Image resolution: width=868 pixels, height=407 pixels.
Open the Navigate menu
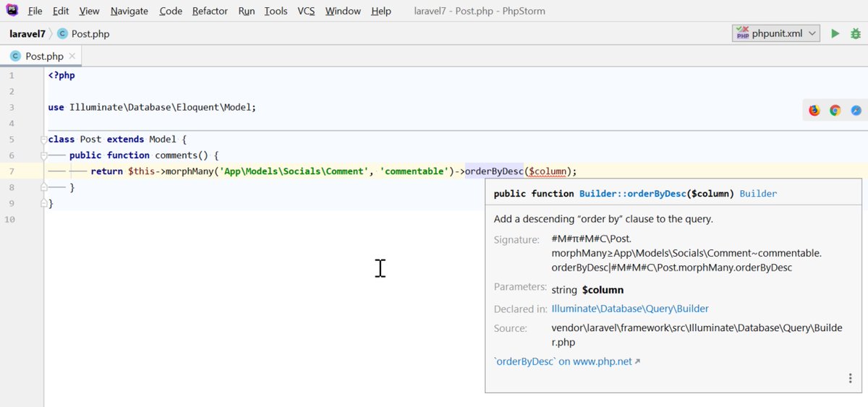pos(129,11)
